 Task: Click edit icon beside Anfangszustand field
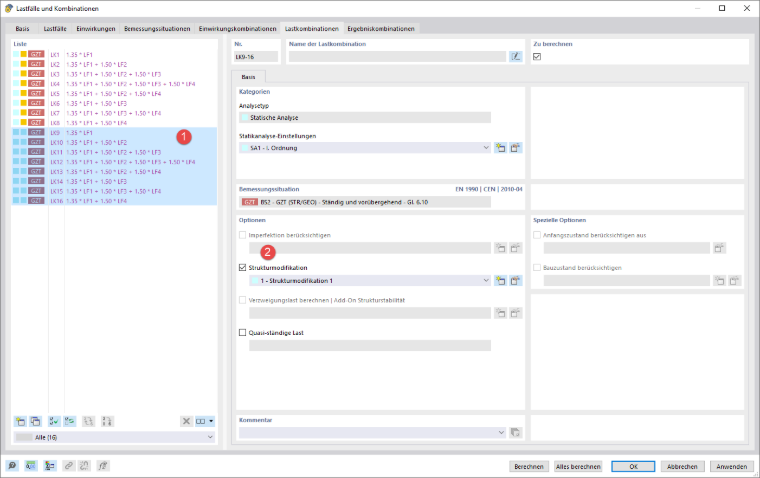click(x=719, y=248)
